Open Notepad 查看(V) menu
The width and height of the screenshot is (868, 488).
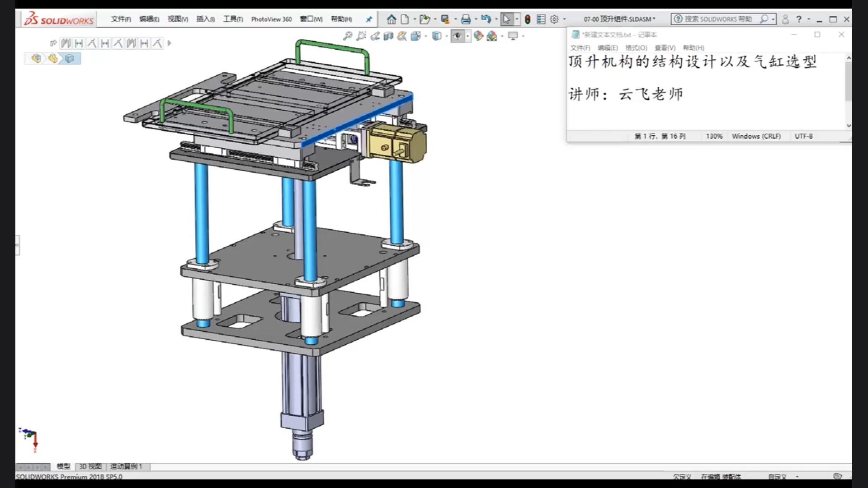(665, 47)
